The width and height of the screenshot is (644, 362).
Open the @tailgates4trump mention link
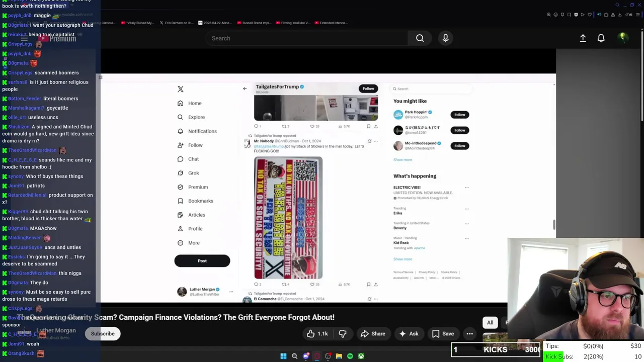click(268, 146)
